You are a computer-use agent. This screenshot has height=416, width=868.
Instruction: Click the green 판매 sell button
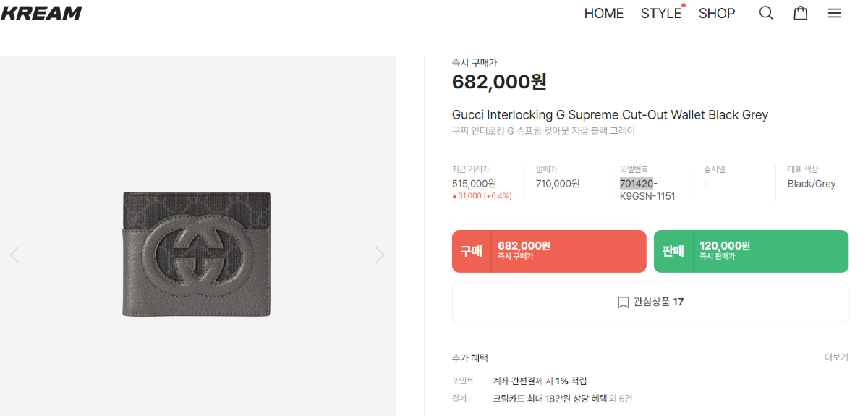click(x=751, y=251)
